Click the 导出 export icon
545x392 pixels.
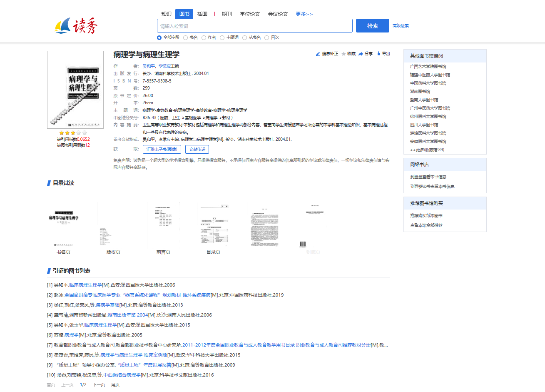[x=379, y=53]
